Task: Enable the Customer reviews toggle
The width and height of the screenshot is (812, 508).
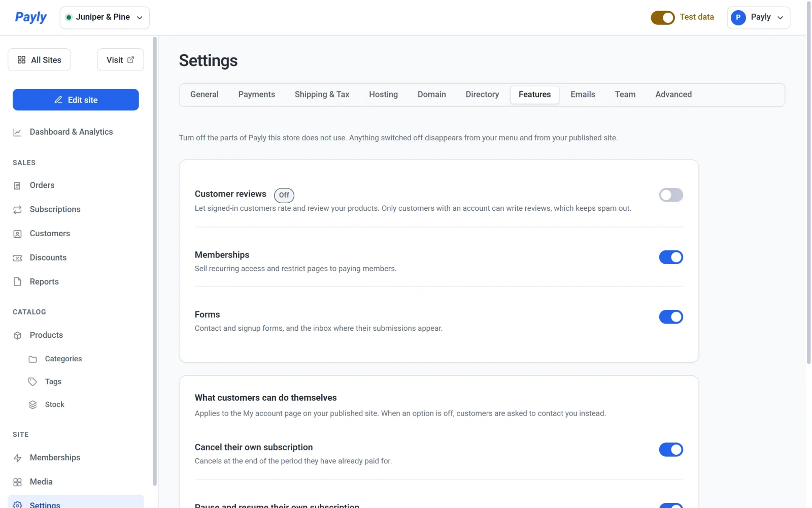Action: coord(671,195)
